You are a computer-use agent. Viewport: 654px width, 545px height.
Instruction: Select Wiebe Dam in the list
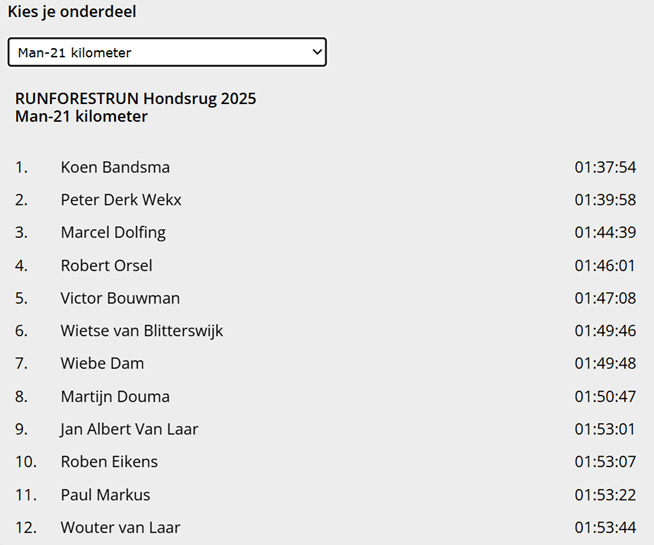(x=102, y=363)
